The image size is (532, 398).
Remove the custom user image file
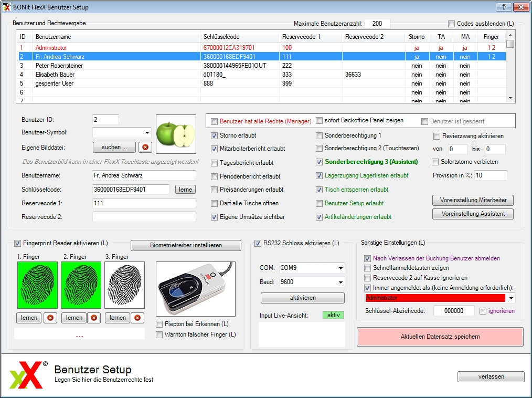click(x=145, y=147)
